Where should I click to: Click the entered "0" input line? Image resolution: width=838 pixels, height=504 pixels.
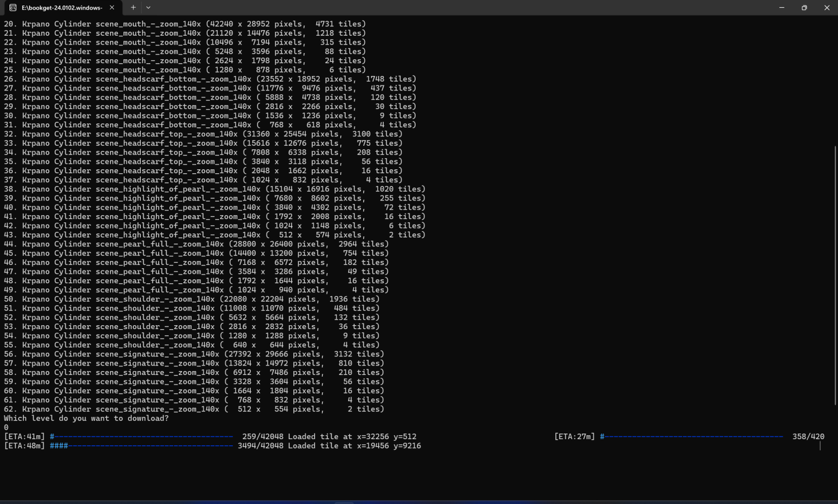6,427
